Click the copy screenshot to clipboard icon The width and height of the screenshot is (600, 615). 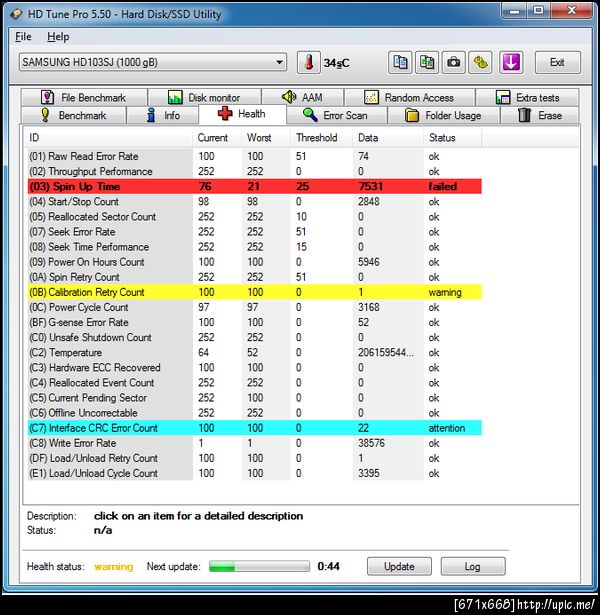[x=427, y=62]
